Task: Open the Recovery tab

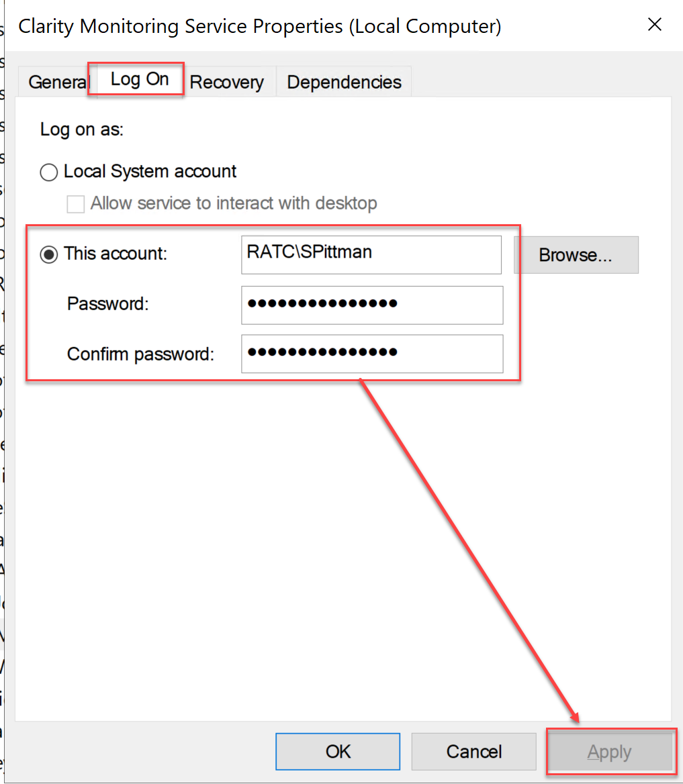Action: [x=226, y=83]
